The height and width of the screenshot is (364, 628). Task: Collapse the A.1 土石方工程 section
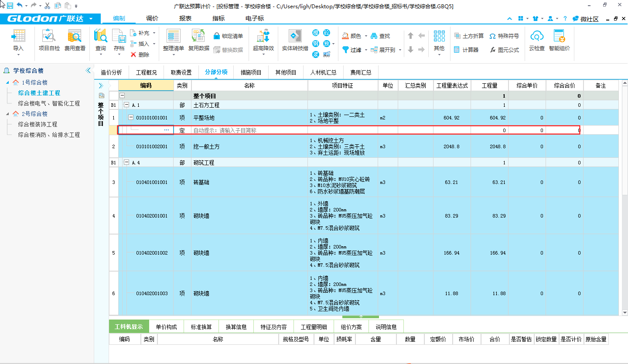pyautogui.click(x=126, y=105)
